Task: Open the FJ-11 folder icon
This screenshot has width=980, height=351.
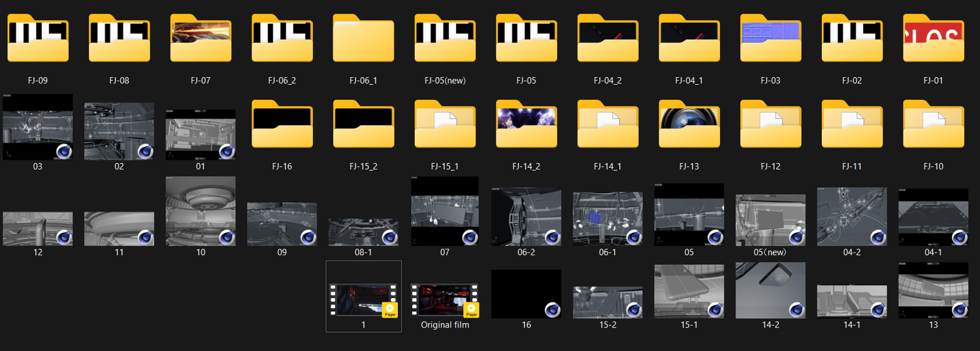Action: pos(852,124)
